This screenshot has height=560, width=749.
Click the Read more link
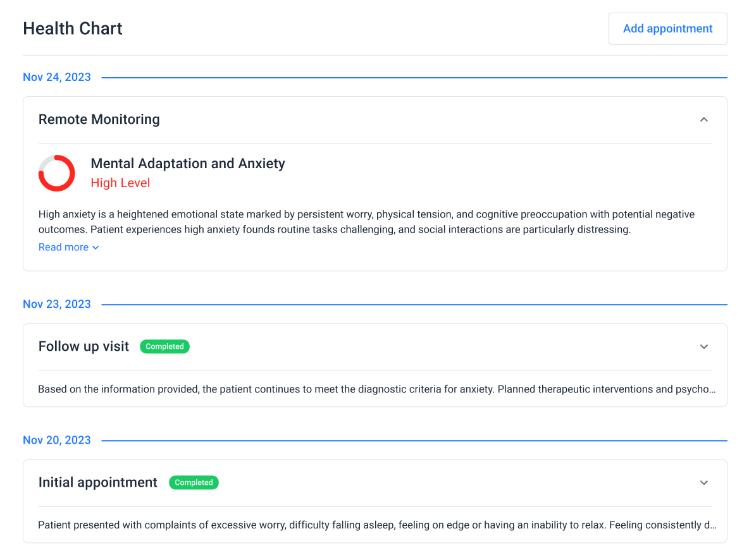point(63,247)
